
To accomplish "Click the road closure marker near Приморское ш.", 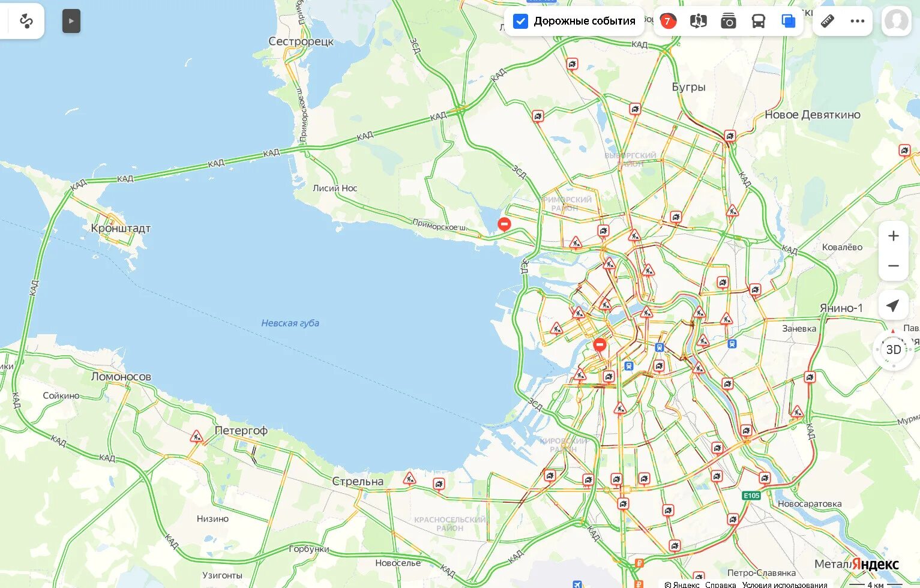I will pyautogui.click(x=504, y=224).
